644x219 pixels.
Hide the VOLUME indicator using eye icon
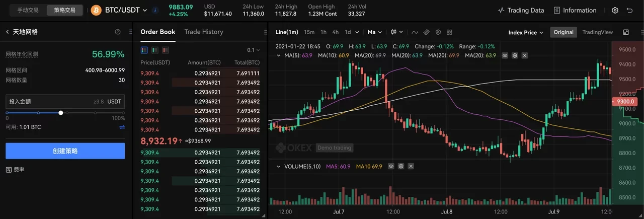pos(390,166)
